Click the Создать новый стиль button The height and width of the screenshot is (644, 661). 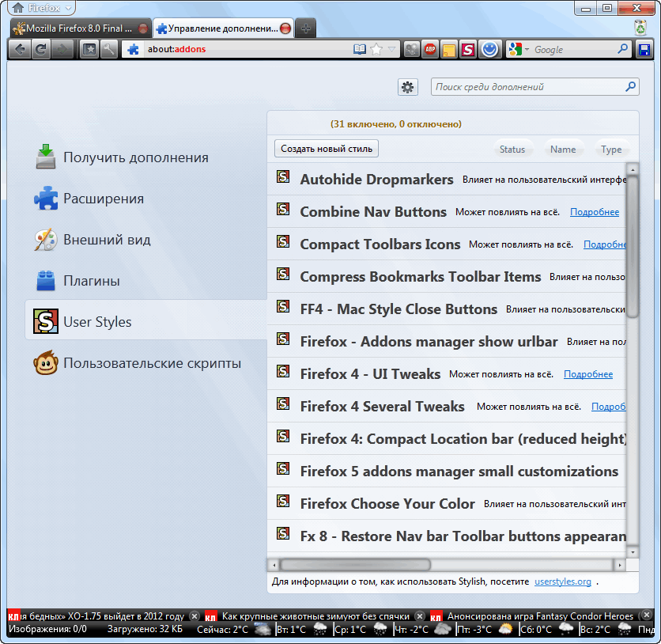click(x=327, y=149)
